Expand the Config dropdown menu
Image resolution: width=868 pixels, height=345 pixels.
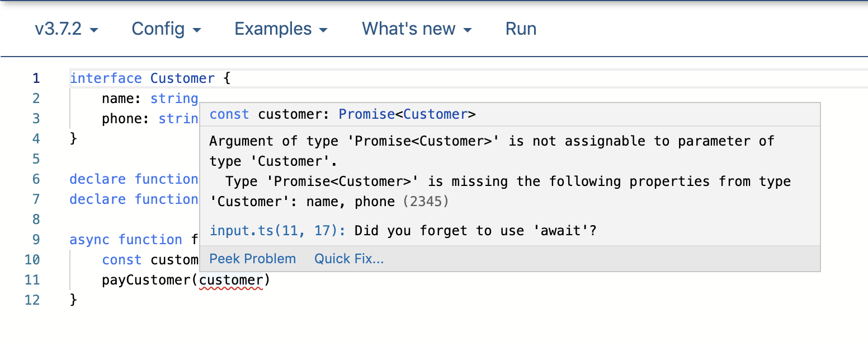pos(166,29)
